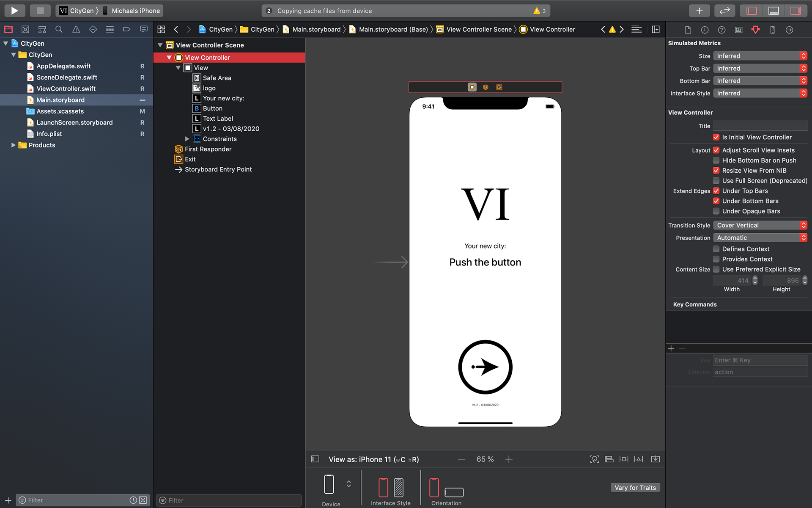The width and height of the screenshot is (812, 508).
Task: Add editor on right
Action: pyautogui.click(x=656, y=29)
